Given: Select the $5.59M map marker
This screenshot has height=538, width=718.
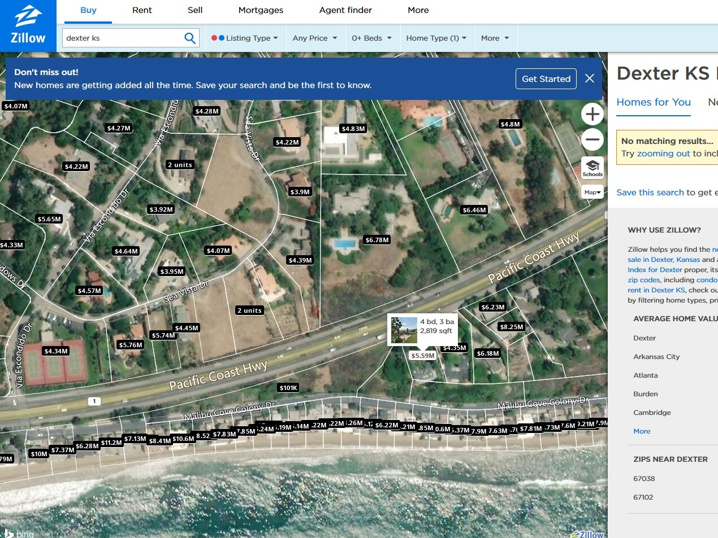Looking at the screenshot, I should click(x=422, y=355).
